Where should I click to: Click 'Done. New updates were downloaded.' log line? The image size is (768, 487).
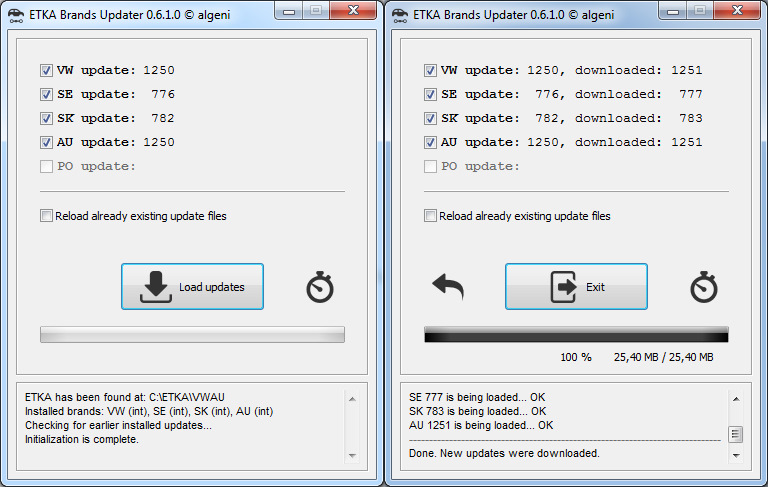(504, 454)
